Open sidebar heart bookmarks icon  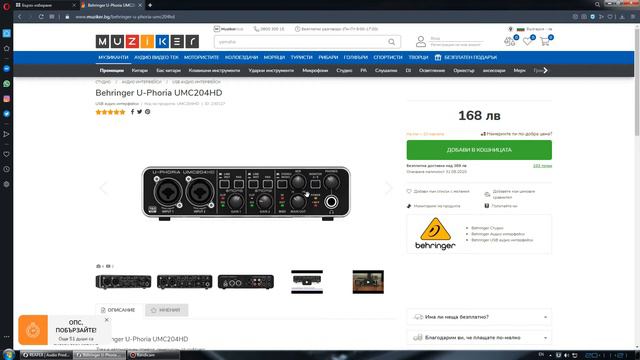tap(7, 154)
